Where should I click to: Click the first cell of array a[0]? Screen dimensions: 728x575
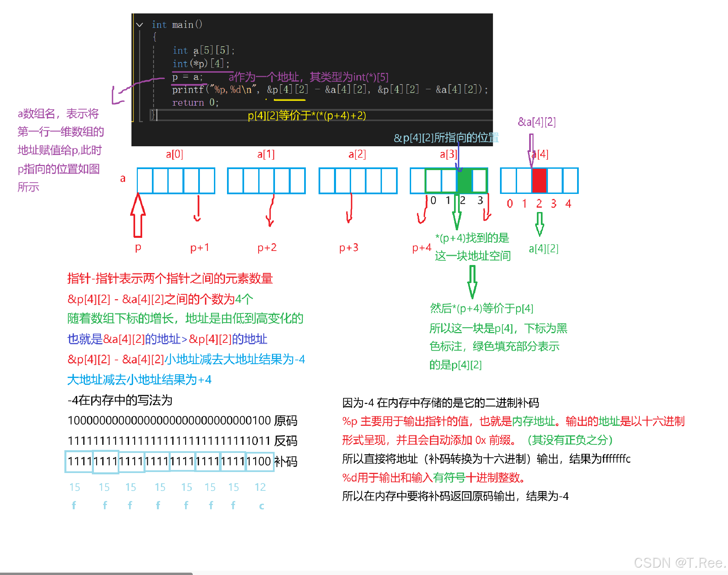[x=145, y=181]
